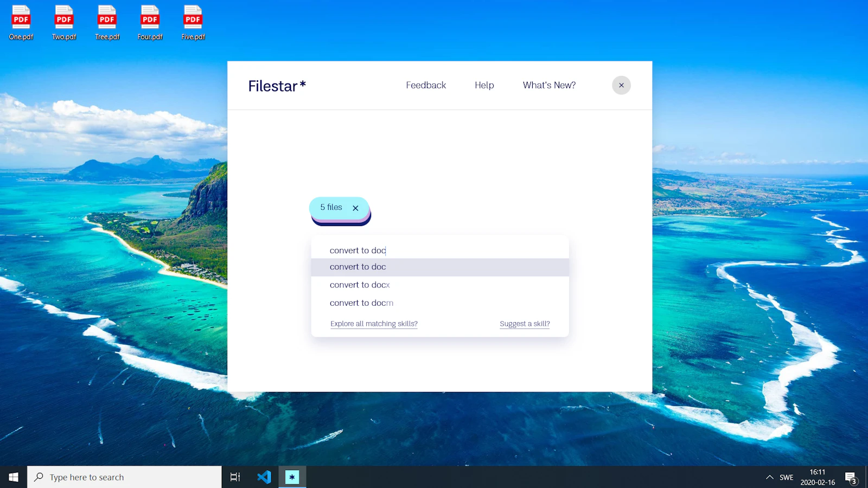Remove the 5 files selection chip
The width and height of the screenshot is (868, 488).
point(355,208)
